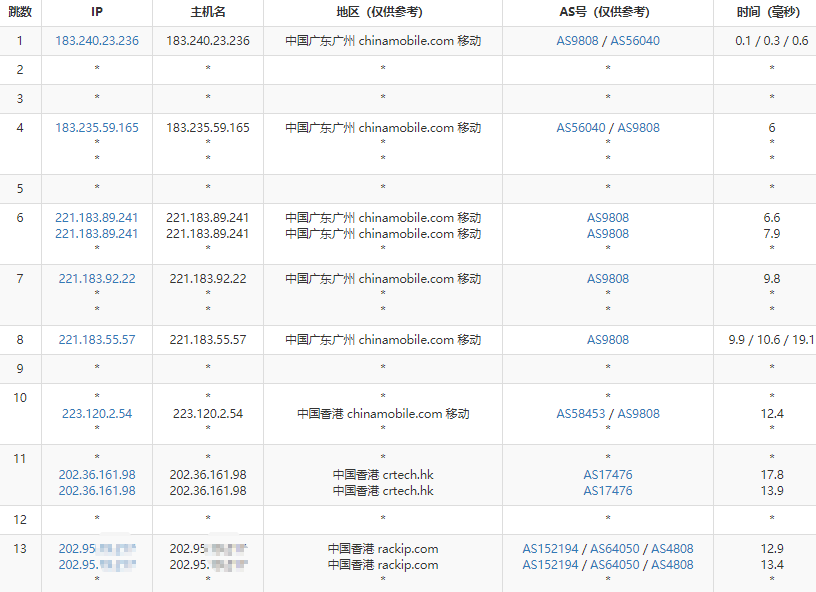
Task: Click the 跳数 column header
Action: pyautogui.click(x=20, y=11)
